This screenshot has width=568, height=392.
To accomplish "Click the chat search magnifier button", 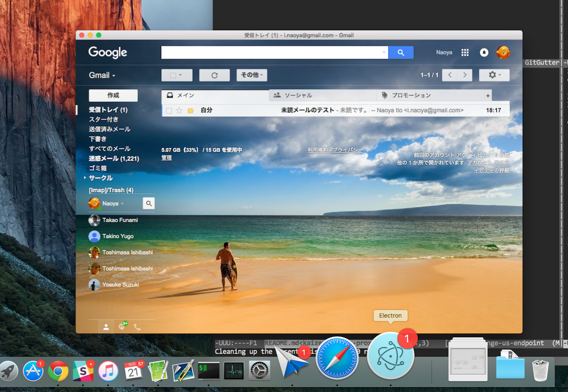I will coord(149,204).
